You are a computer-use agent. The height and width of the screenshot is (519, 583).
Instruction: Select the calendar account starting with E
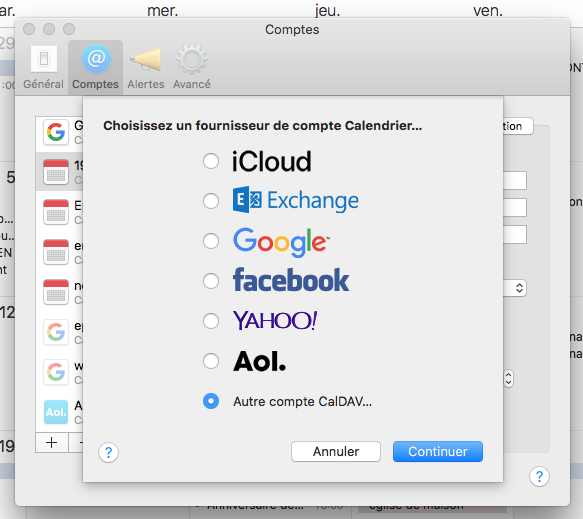point(59,212)
